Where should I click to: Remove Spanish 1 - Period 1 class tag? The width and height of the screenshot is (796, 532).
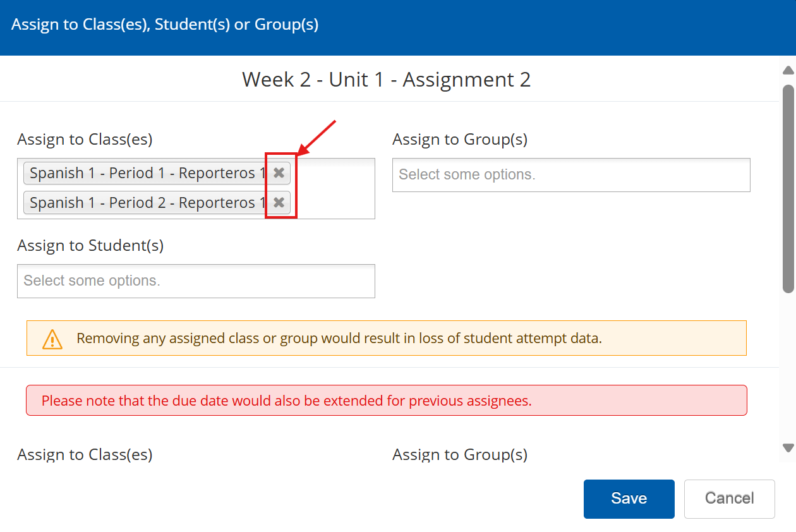279,173
